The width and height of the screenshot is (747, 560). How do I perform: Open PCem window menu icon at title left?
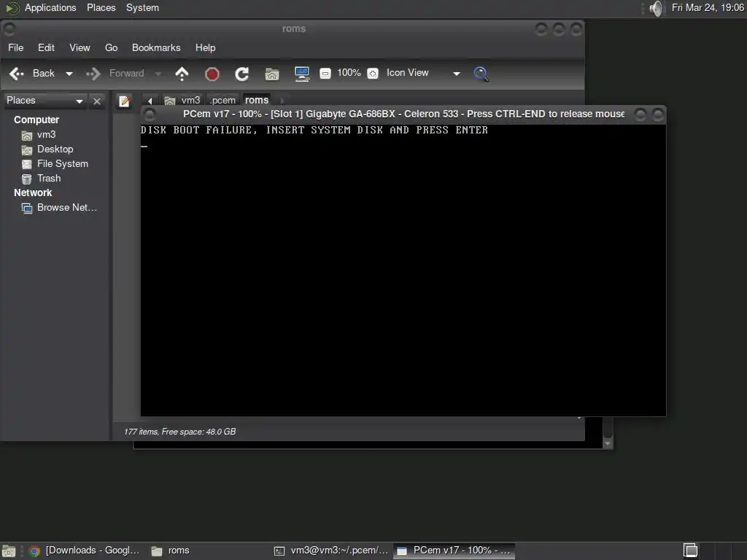150,114
